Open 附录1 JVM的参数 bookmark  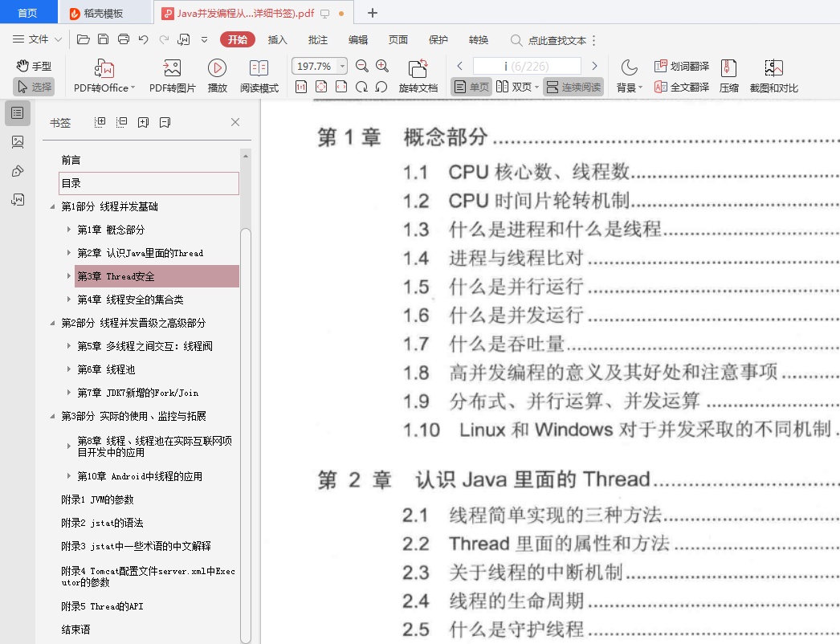pos(97,500)
